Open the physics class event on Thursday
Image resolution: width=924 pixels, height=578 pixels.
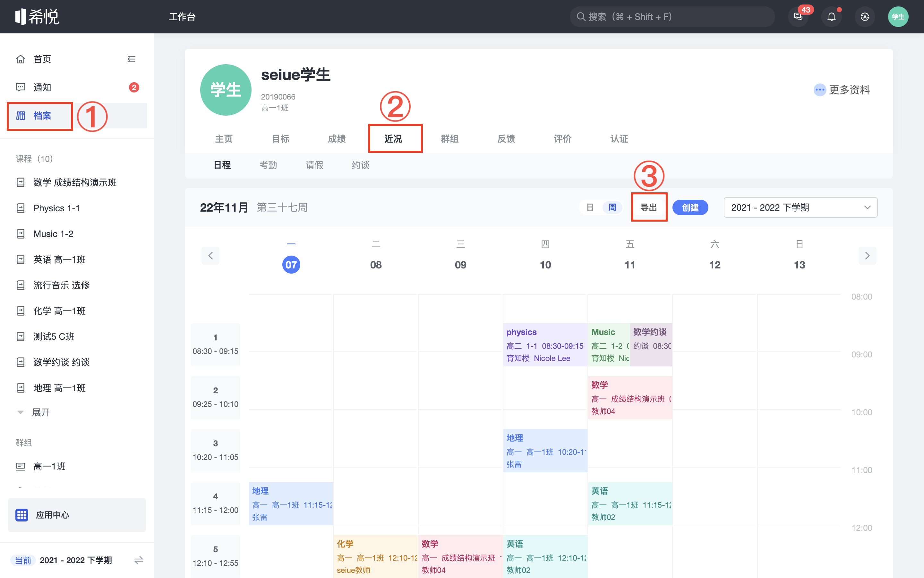pos(545,345)
